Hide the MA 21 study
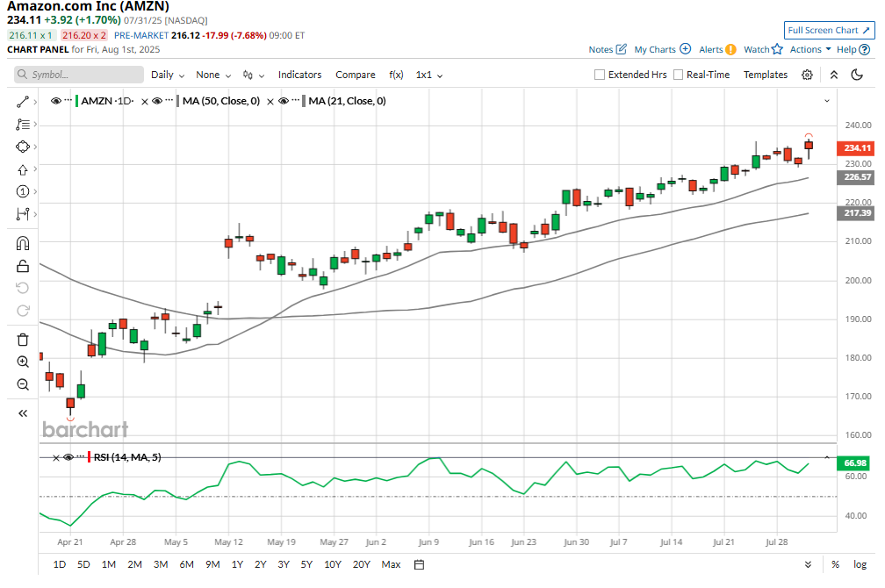Viewport: 885px width, 588px height. [x=284, y=101]
